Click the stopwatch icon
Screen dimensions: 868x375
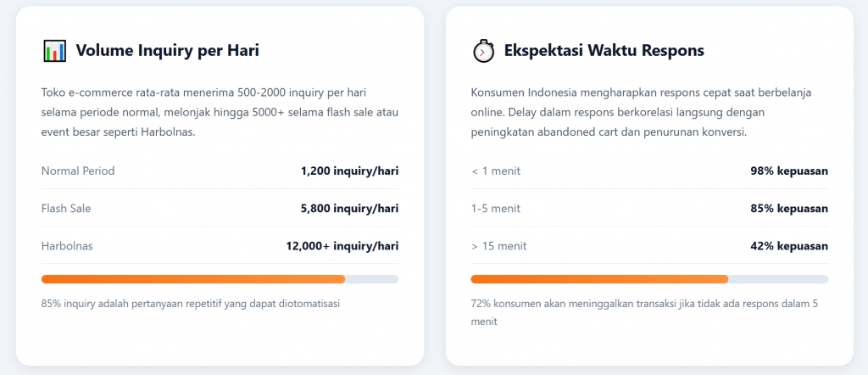483,51
